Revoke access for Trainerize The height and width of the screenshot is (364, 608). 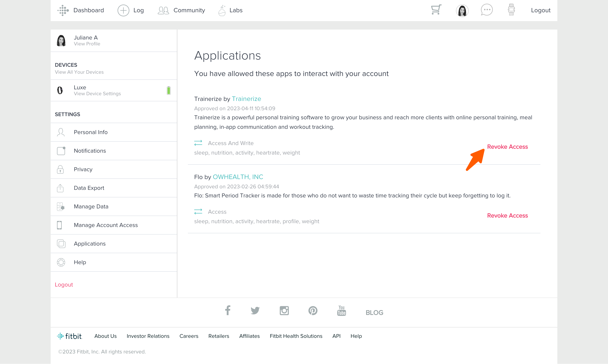coord(507,147)
